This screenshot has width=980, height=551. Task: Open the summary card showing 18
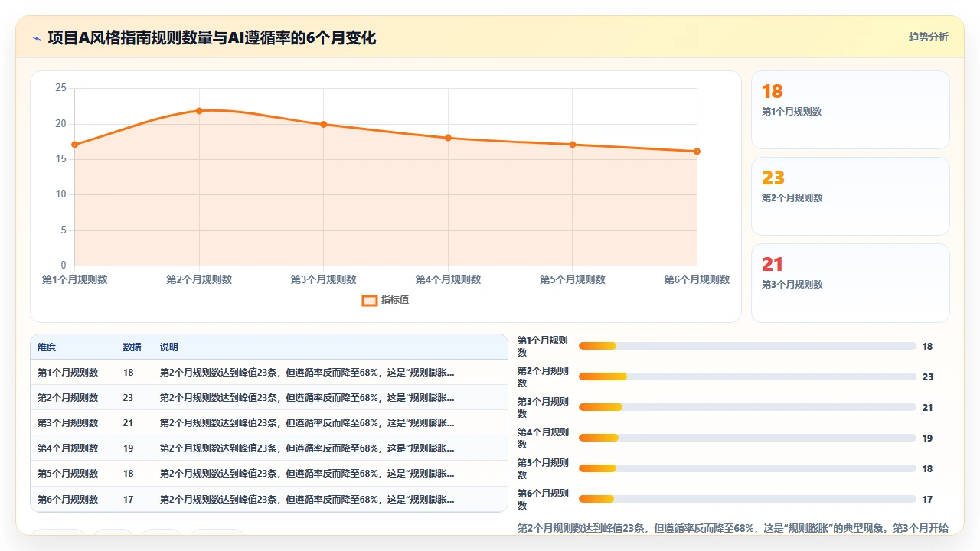[850, 109]
